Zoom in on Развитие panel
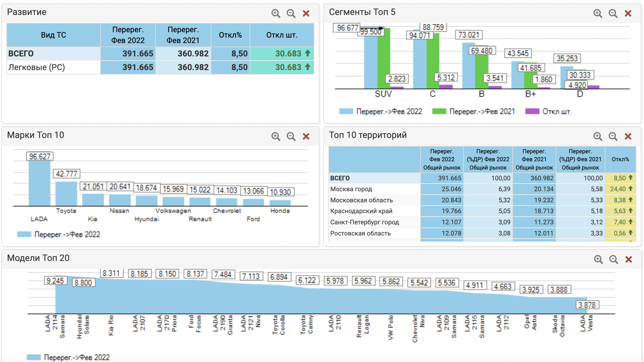 (276, 13)
